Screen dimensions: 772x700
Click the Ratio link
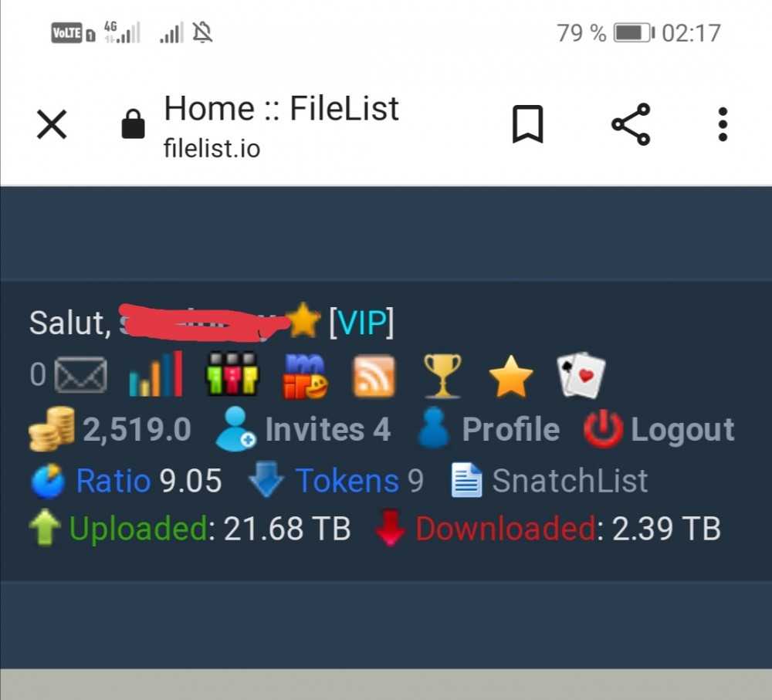click(113, 481)
